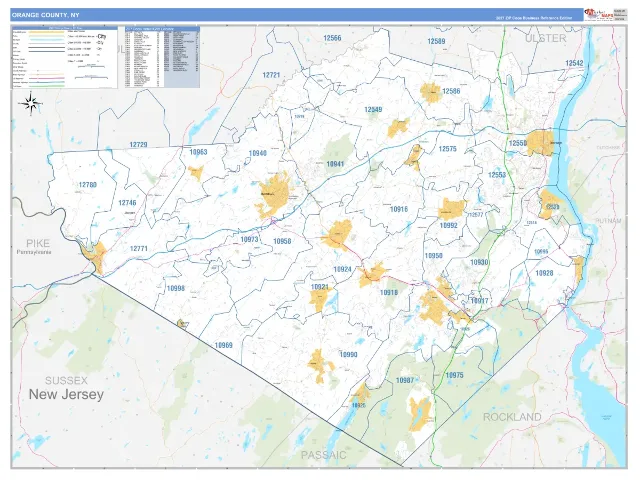The image size is (640, 480).
Task: Select ZIP code label 12542
Action: [574, 63]
